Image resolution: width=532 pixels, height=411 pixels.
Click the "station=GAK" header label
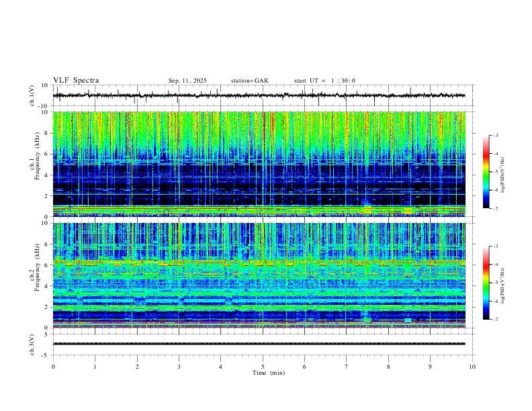(x=249, y=81)
